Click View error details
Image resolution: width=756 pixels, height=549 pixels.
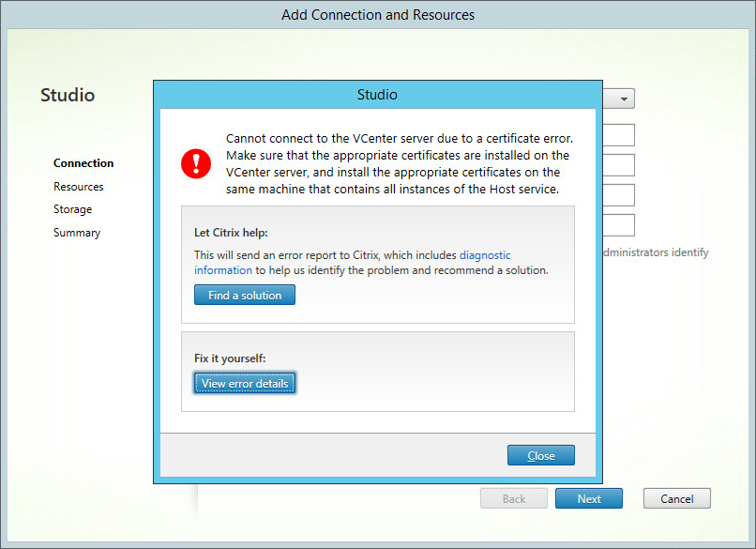click(x=244, y=382)
